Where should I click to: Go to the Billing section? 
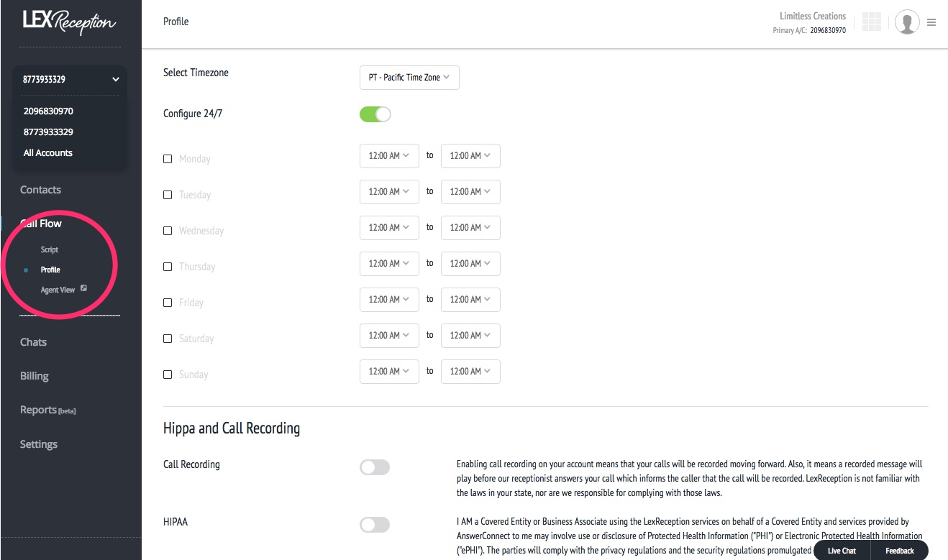pyautogui.click(x=35, y=376)
